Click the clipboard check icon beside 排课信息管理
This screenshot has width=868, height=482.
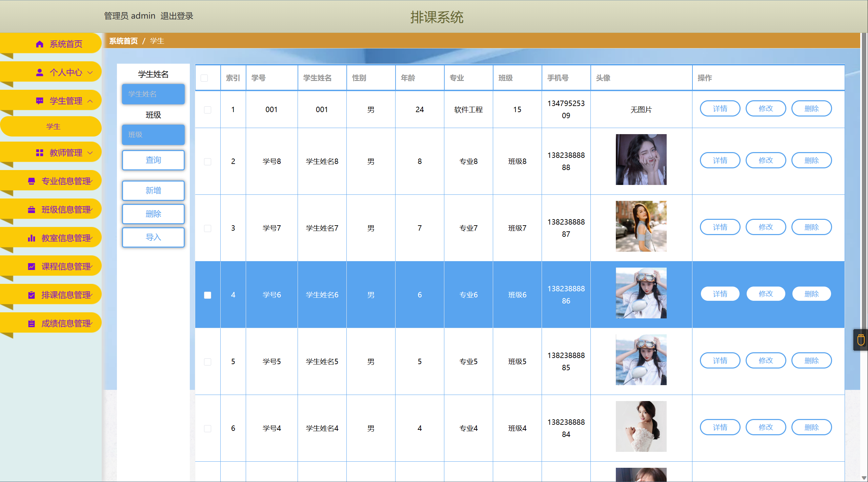pyautogui.click(x=32, y=295)
